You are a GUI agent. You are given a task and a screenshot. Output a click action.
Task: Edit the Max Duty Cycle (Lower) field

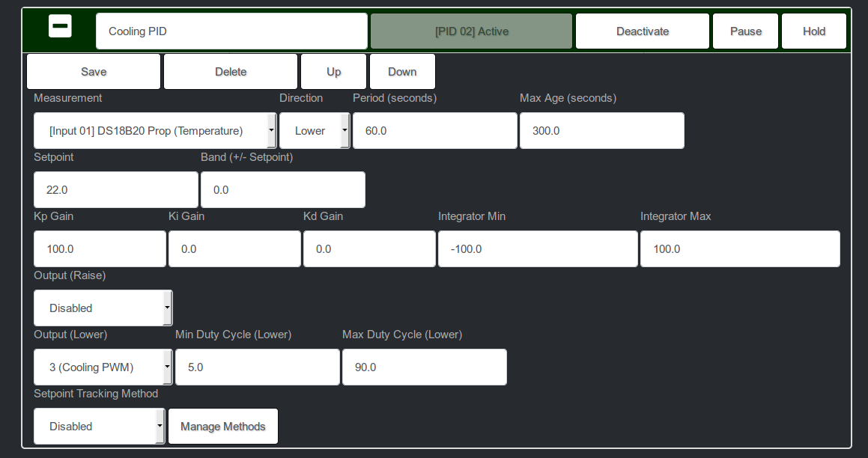[424, 367]
